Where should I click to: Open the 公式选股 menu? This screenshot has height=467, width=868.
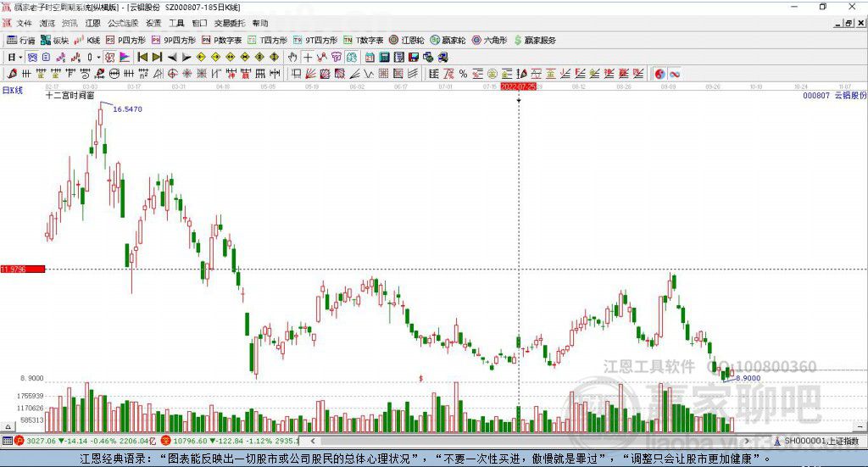pos(123,23)
